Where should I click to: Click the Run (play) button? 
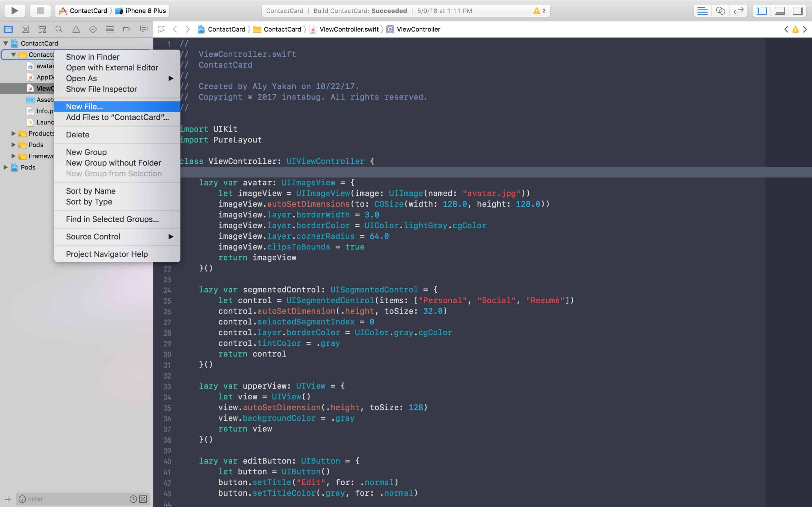tap(14, 11)
